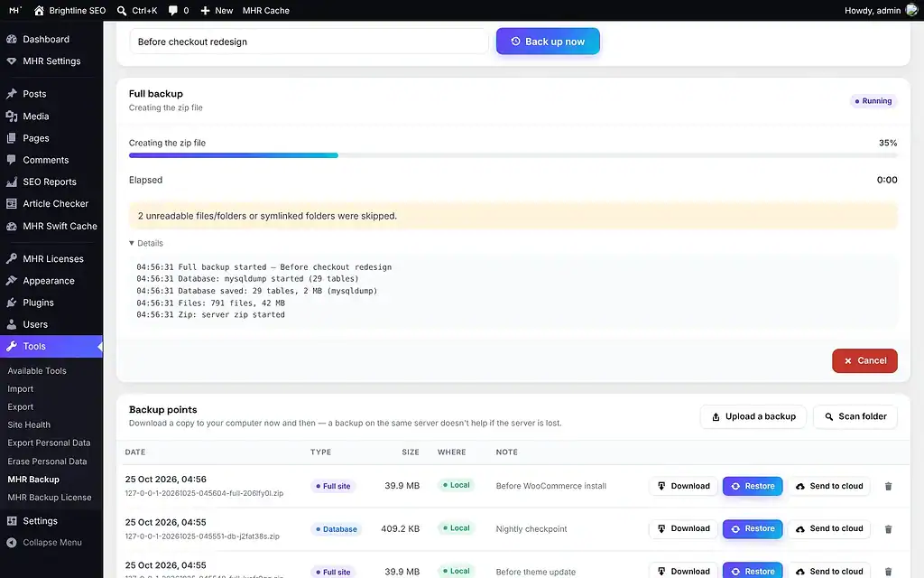Open the Site Health submenu item
Image resolution: width=924 pixels, height=578 pixels.
click(x=29, y=424)
